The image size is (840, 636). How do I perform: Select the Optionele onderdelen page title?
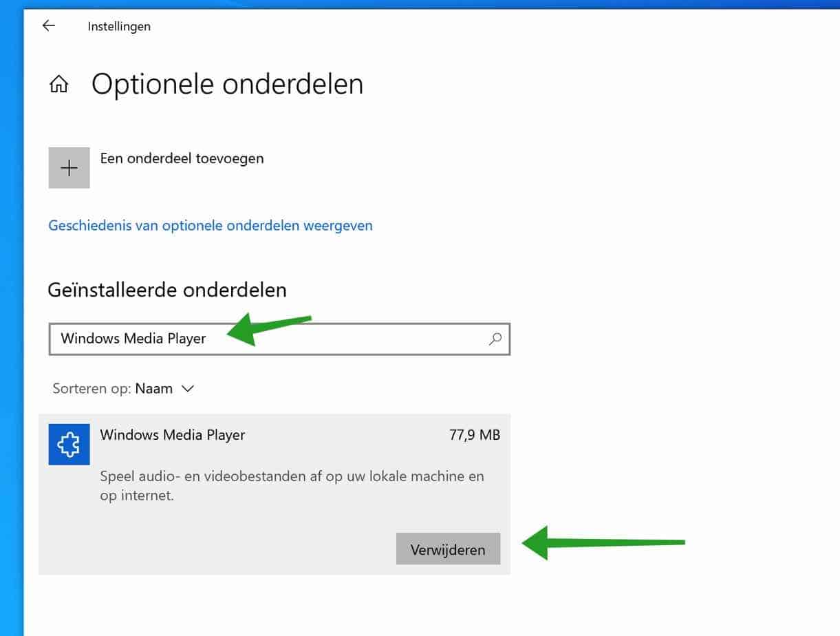(228, 84)
